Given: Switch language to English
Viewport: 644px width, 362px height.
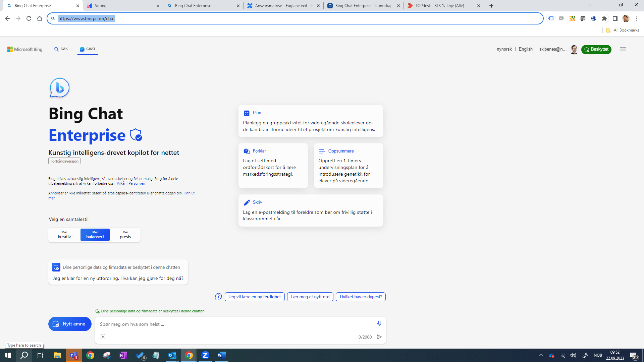Looking at the screenshot, I should click(x=526, y=49).
